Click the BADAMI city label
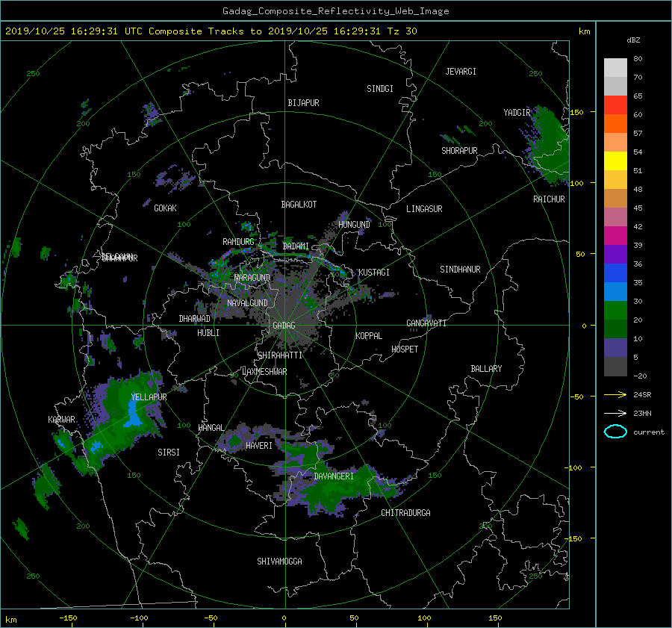The height and width of the screenshot is (628, 672). [x=295, y=246]
